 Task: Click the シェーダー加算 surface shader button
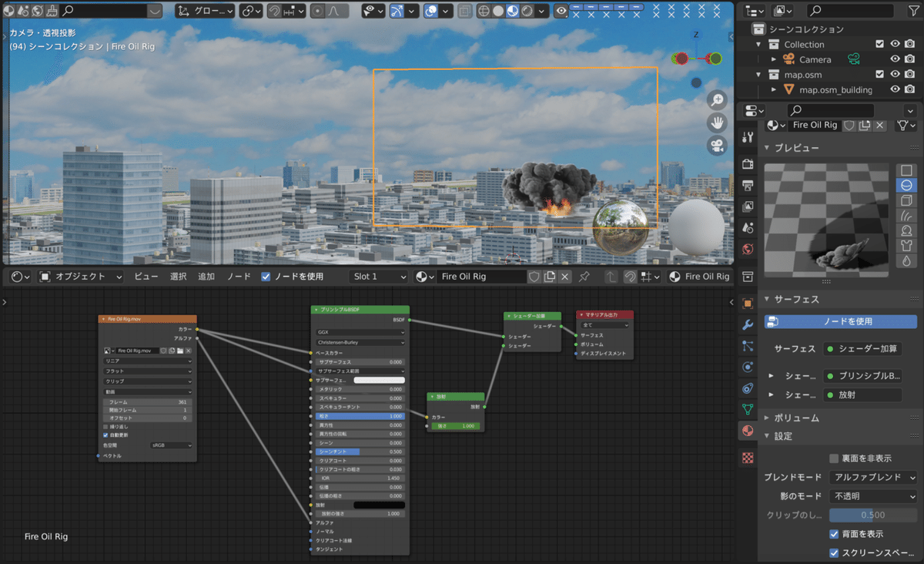tap(862, 349)
